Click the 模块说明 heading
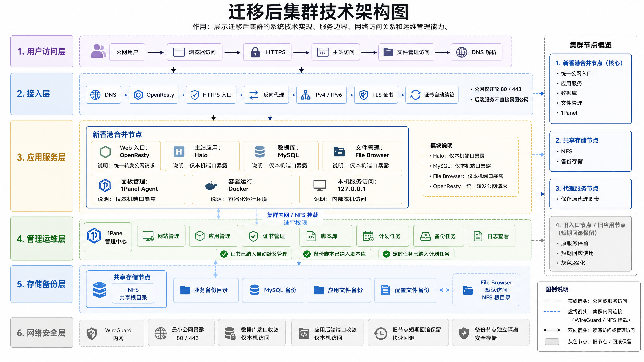644x362 pixels. [x=441, y=145]
